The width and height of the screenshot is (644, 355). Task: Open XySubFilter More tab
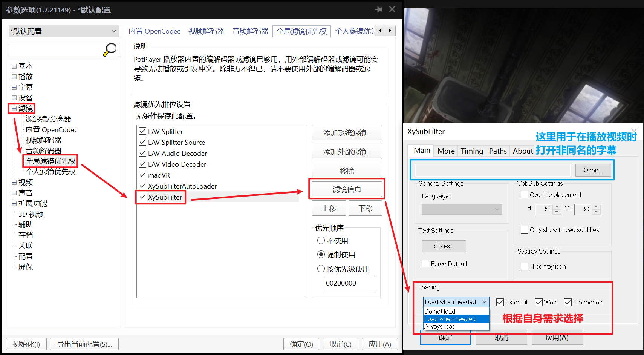[446, 151]
